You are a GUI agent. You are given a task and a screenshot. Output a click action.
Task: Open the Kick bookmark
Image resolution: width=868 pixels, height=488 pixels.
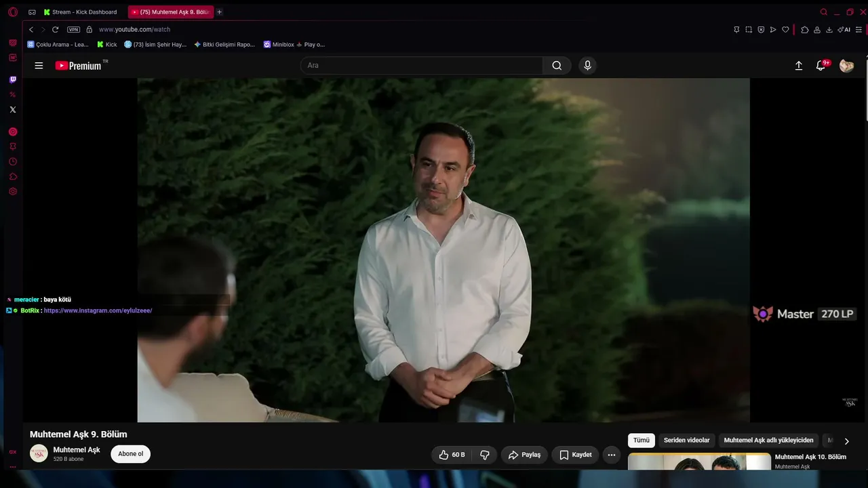tap(107, 45)
